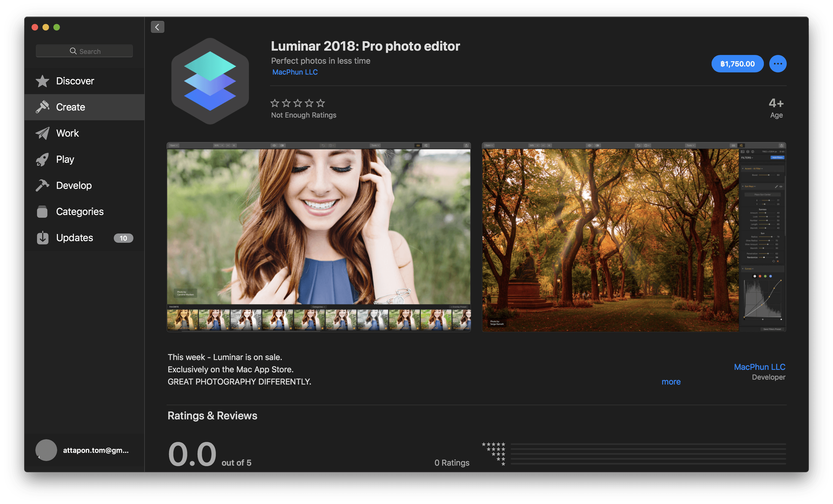
Task: Click the Luminar 2018: Pro photo editor title
Action: (365, 46)
